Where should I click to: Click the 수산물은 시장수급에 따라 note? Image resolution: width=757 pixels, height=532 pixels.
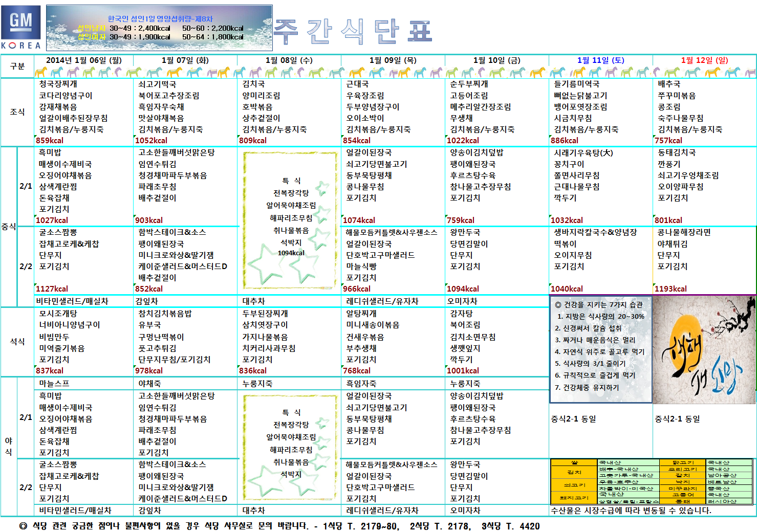pos(631,511)
